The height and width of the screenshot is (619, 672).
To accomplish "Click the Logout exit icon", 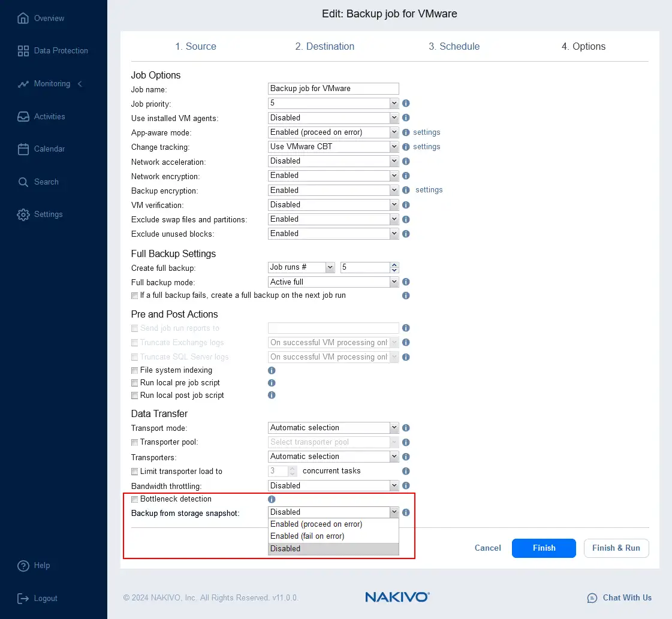I will [23, 599].
